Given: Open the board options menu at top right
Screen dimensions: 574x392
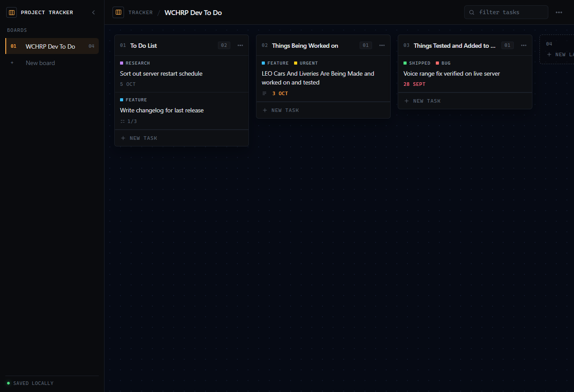Looking at the screenshot, I should pyautogui.click(x=559, y=12).
